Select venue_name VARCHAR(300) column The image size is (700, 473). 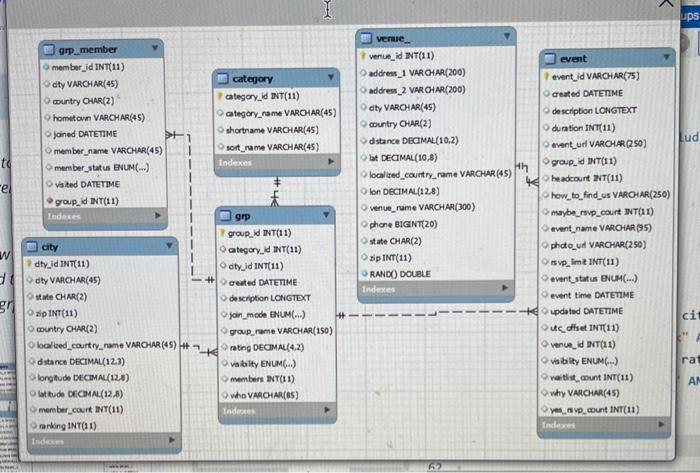pos(422,207)
